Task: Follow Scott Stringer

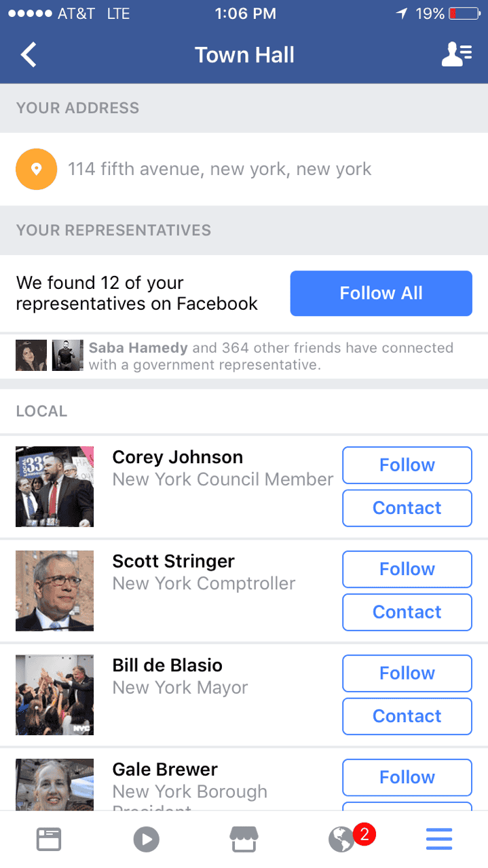Action: click(x=407, y=569)
